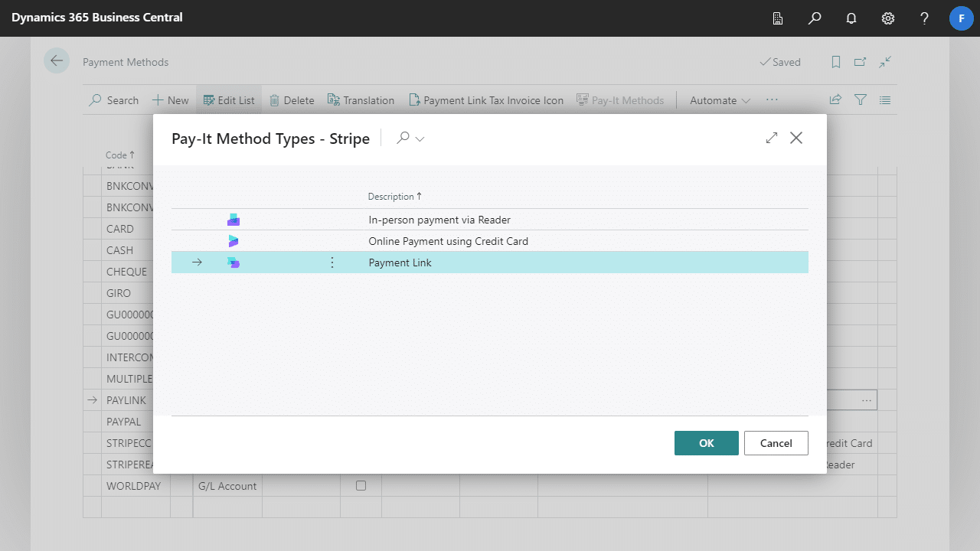This screenshot has height=551, width=980.
Task: Click the In-person payment via Reader icon
Action: (x=234, y=220)
